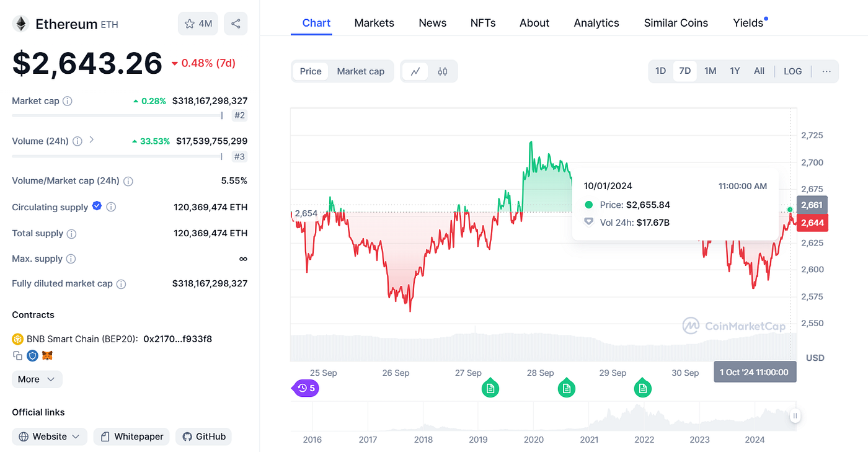
Task: Select the line chart icon
Action: (415, 71)
